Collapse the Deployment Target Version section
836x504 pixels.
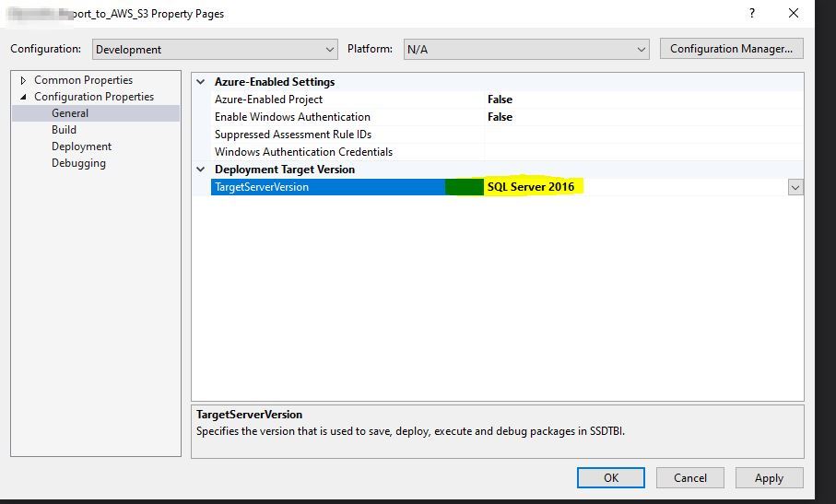[202, 170]
